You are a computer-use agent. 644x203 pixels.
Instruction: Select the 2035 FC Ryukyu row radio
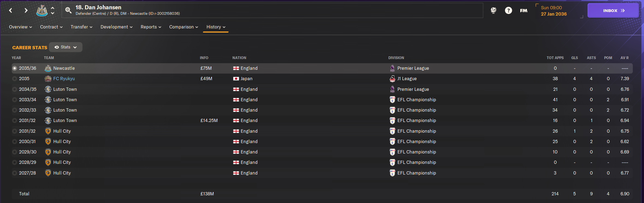tap(14, 79)
